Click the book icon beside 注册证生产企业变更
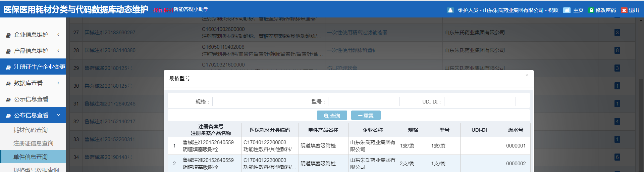644x172 pixels. [x=8, y=67]
